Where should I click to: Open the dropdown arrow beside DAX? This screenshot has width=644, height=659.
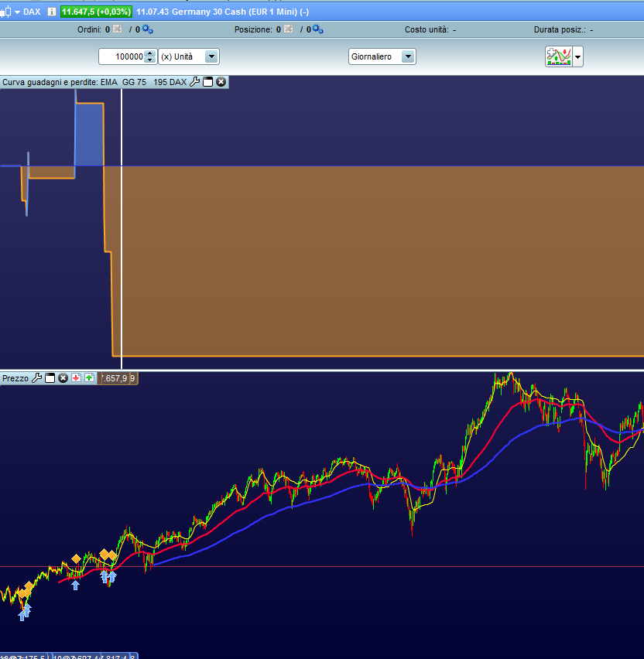[17, 12]
